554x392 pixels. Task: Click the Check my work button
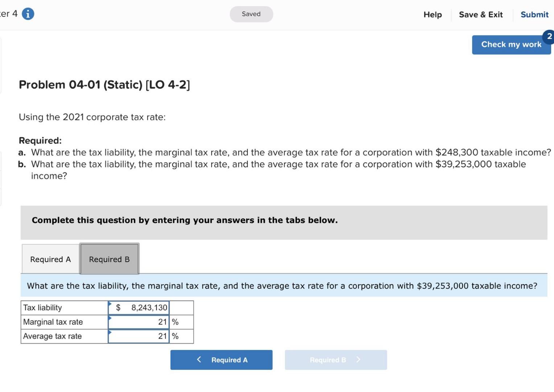point(511,44)
